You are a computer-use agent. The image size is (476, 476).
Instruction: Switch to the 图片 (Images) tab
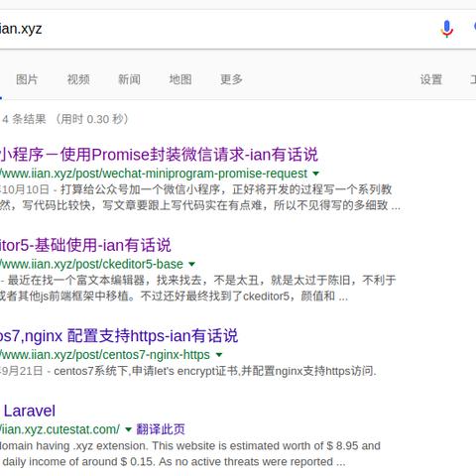[x=27, y=79]
